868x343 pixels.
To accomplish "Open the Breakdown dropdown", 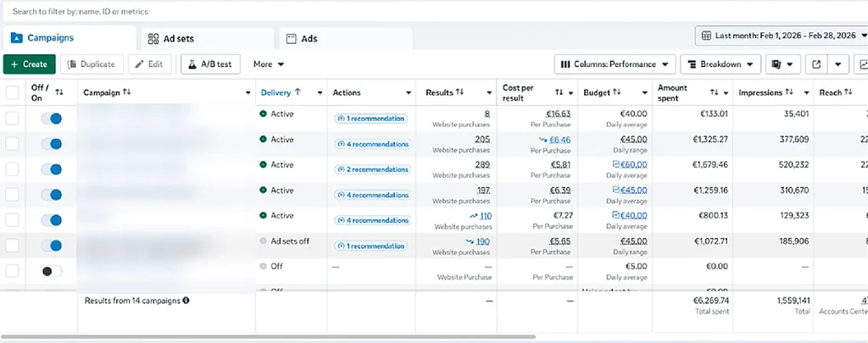I will tap(721, 64).
